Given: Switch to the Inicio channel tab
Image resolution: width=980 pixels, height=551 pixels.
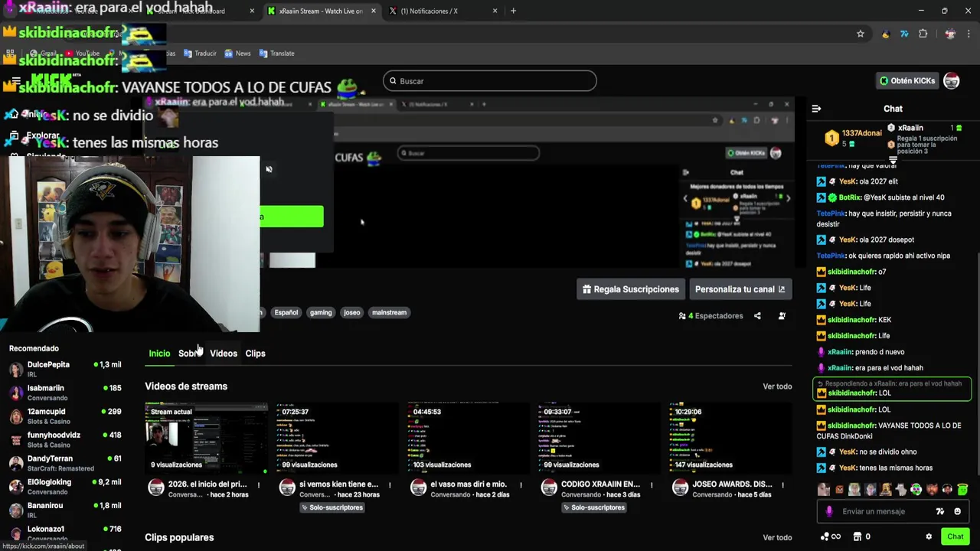Looking at the screenshot, I should [x=159, y=354].
